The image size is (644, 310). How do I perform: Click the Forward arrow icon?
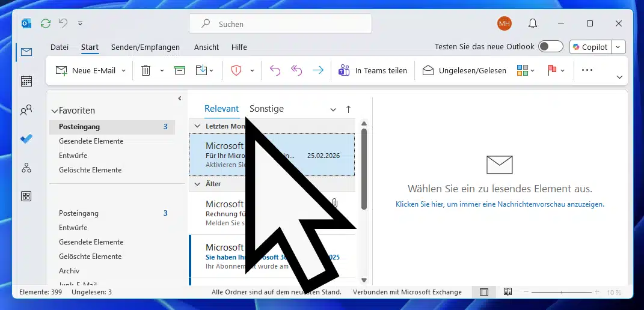point(317,70)
